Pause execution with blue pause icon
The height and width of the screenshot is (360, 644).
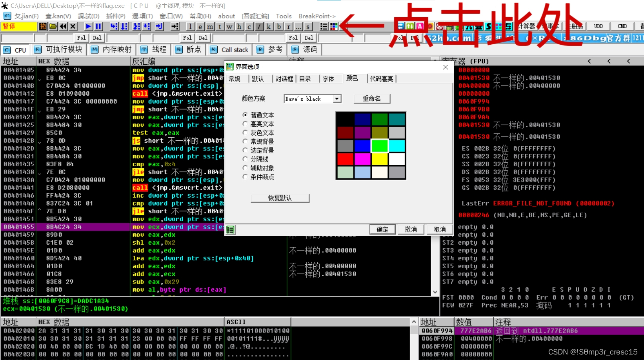pos(98,26)
